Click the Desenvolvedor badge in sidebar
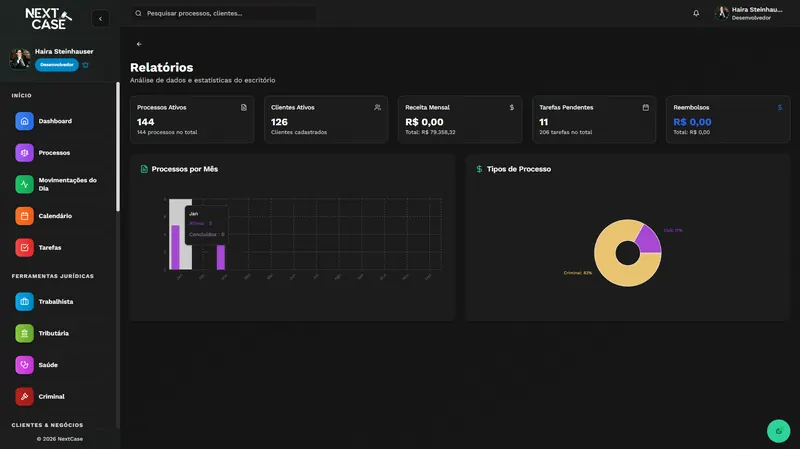 pos(57,65)
